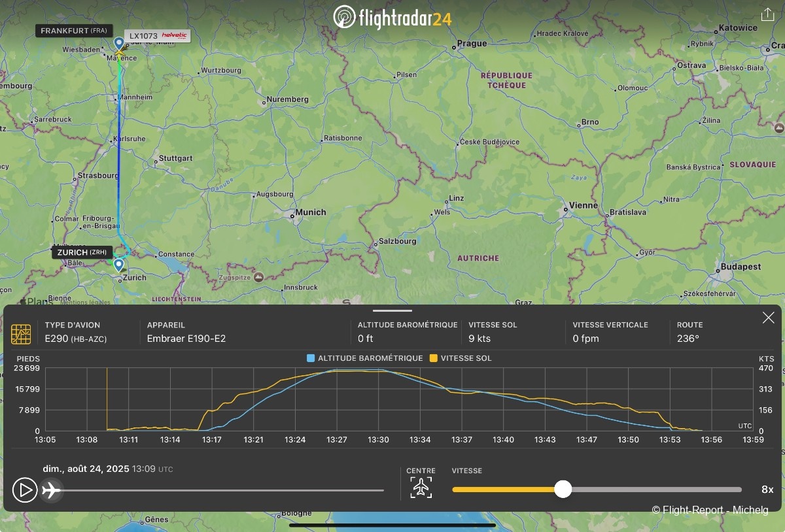
Task: Toggle the Altitude Barométrique legend
Action: [x=365, y=358]
